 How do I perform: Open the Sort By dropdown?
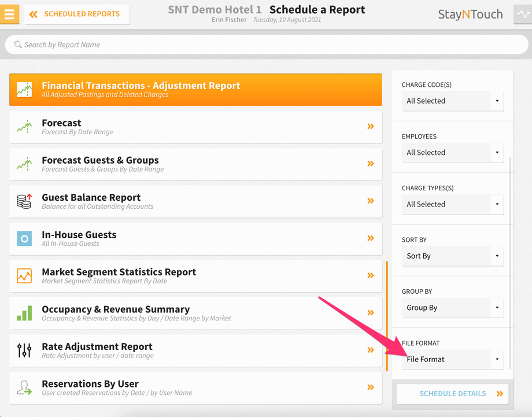453,256
